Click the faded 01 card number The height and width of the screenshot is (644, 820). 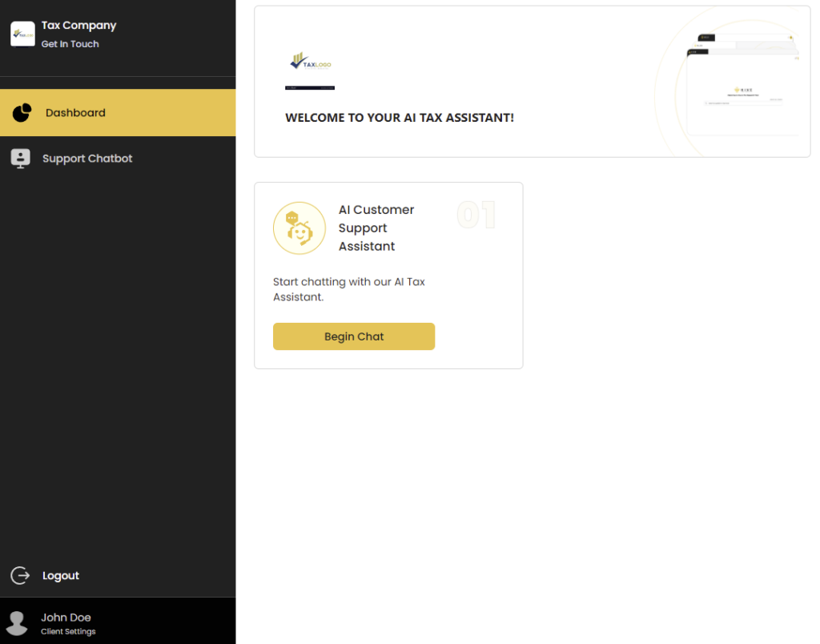tap(476, 215)
